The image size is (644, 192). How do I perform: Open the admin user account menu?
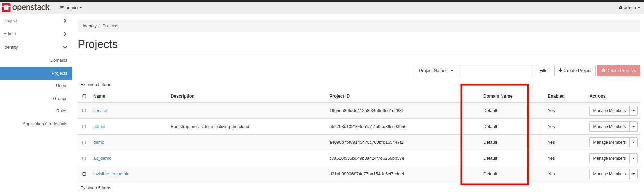(x=629, y=7)
